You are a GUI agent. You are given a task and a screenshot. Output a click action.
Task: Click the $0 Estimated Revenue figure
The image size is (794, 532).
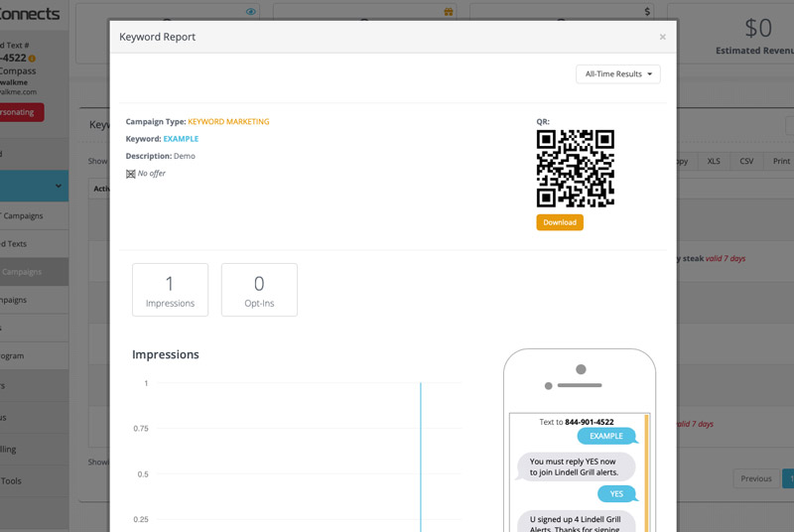[x=758, y=29]
